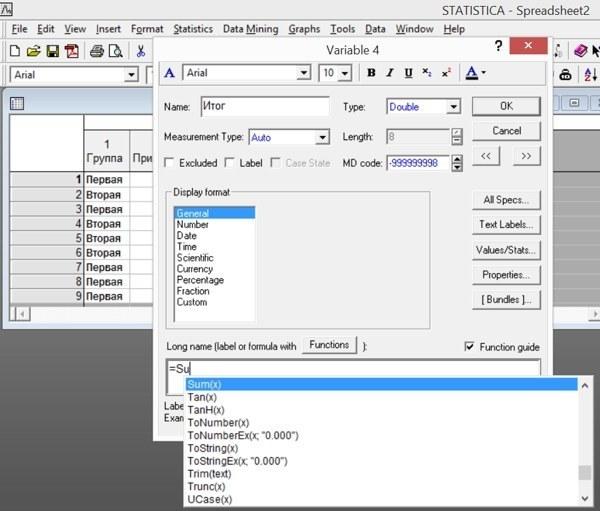Click the font color A icon
Screen dimensions: 600x511
click(x=471, y=73)
